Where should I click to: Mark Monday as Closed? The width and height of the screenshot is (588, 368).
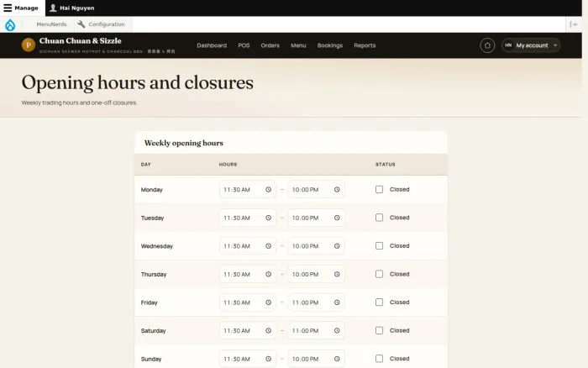(x=380, y=189)
